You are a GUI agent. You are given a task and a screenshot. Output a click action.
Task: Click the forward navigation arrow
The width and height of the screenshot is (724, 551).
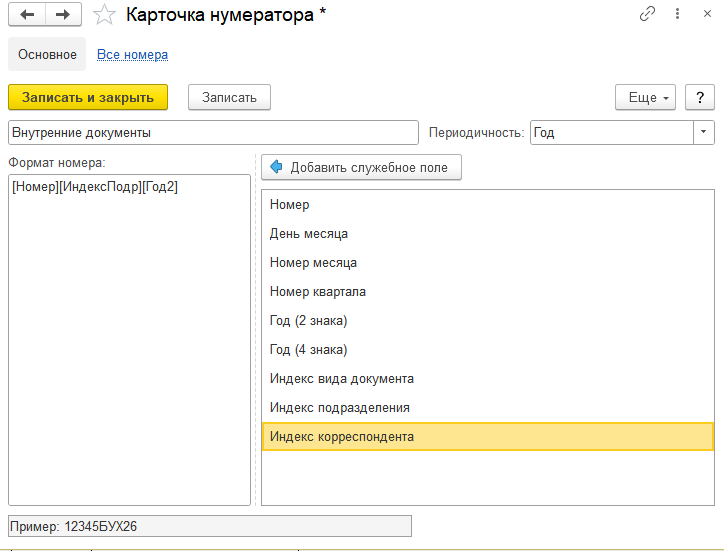62,14
